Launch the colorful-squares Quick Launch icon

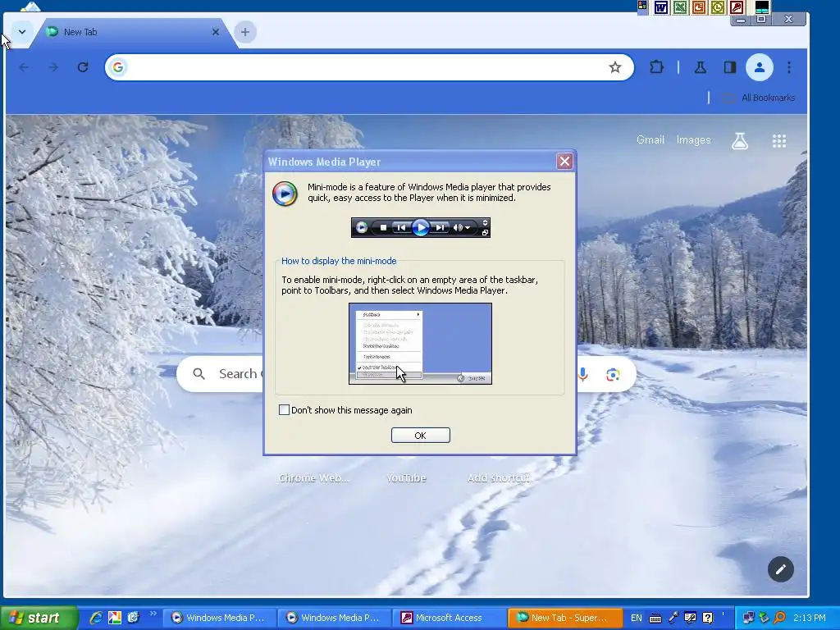[115, 618]
